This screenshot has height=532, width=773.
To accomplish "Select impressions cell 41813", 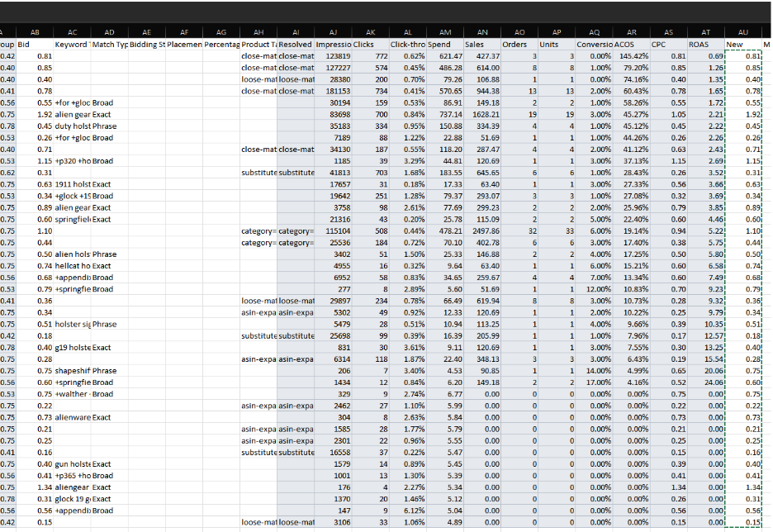I will point(334,173).
